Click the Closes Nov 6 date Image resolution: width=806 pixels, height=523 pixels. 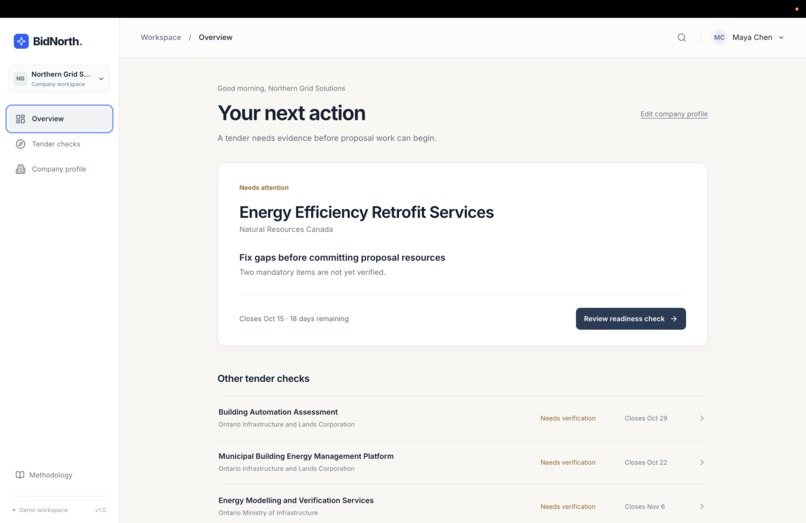(x=645, y=507)
